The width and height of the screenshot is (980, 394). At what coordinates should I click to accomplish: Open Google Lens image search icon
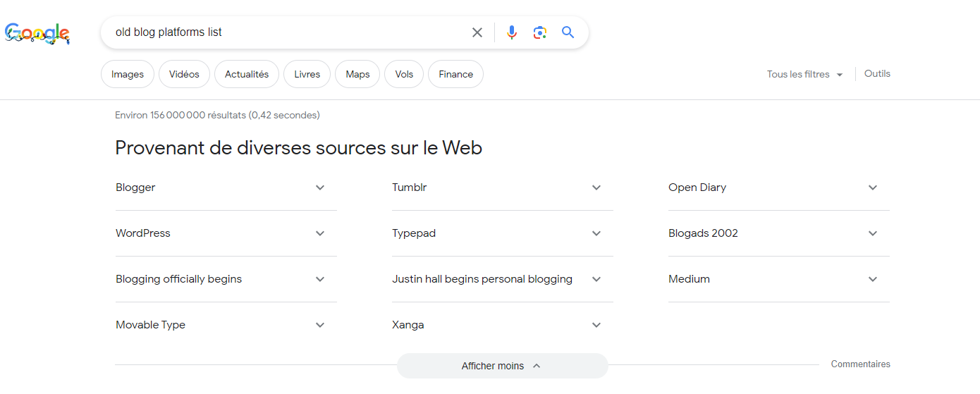(x=540, y=32)
